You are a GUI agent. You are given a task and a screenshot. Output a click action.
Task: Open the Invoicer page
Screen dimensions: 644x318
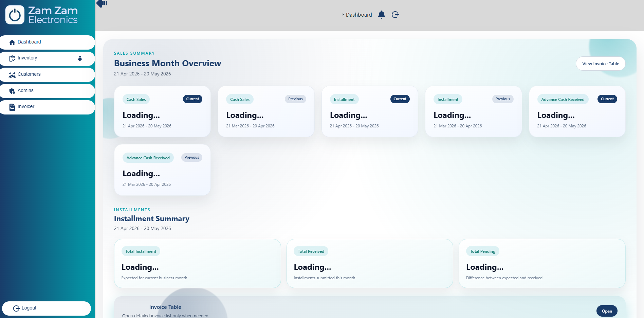click(x=47, y=107)
